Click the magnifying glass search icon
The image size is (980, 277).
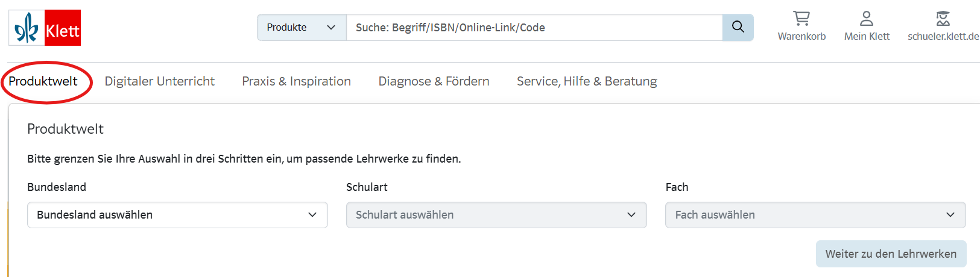[738, 27]
